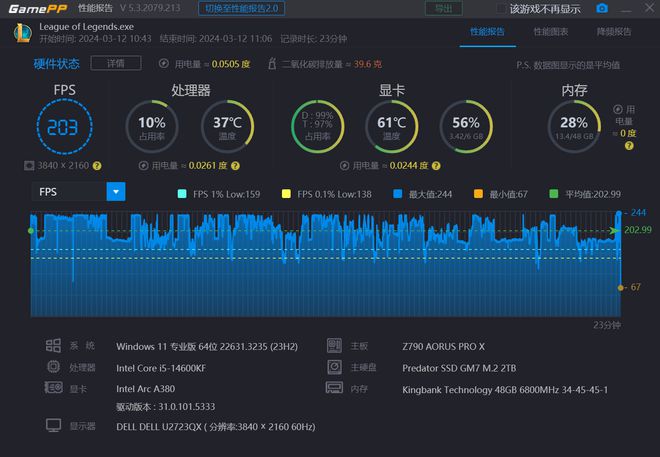The height and width of the screenshot is (457, 660).
Task: Click the FPS 0.1% Low yellow swatch
Action: coord(286,194)
